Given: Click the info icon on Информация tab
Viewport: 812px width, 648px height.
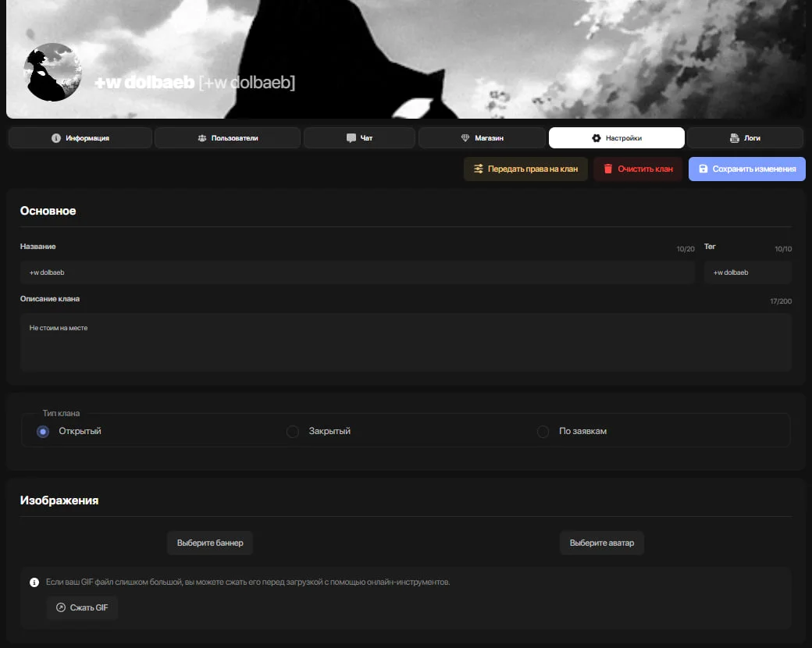Looking at the screenshot, I should click(56, 137).
